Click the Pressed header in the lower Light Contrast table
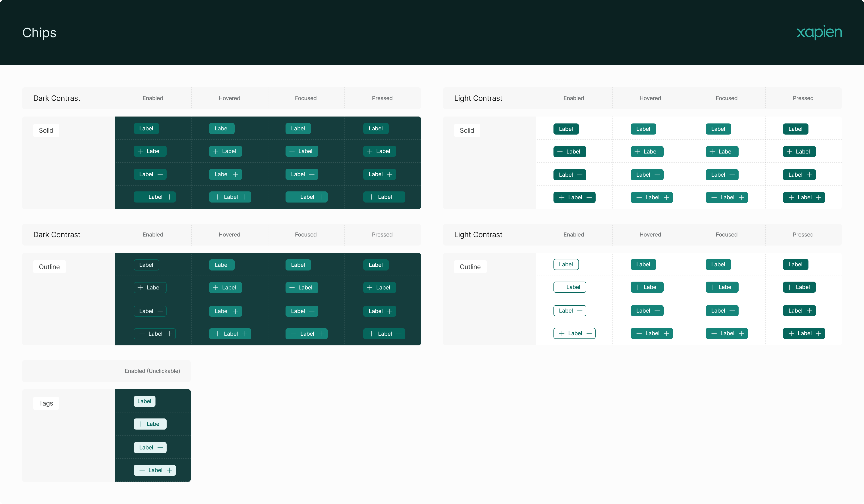Image resolution: width=864 pixels, height=504 pixels. pos(803,235)
